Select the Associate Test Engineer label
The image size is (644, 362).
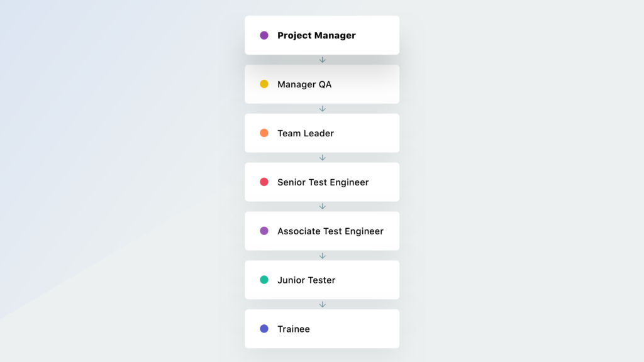point(330,231)
